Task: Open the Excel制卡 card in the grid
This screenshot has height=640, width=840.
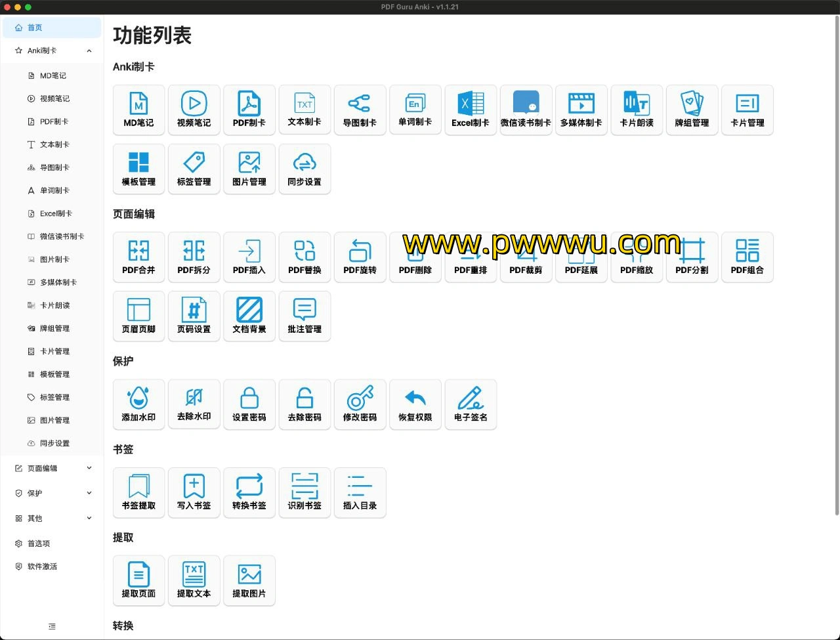Action: (x=471, y=110)
